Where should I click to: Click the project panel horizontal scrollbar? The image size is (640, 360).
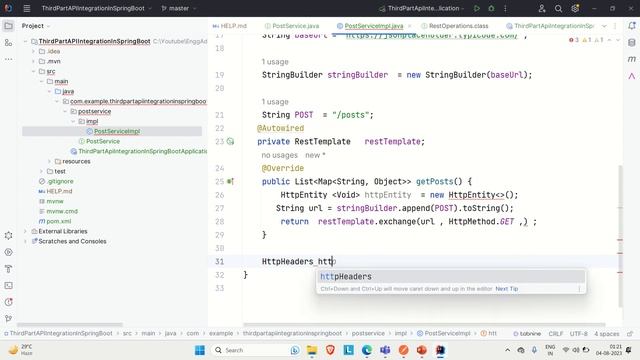tap(69, 325)
